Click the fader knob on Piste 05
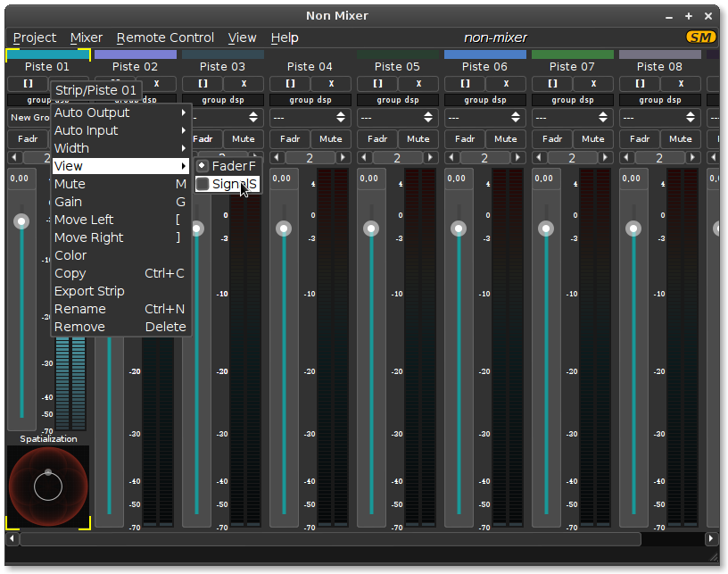Screen dimensions: 728x574 371,229
